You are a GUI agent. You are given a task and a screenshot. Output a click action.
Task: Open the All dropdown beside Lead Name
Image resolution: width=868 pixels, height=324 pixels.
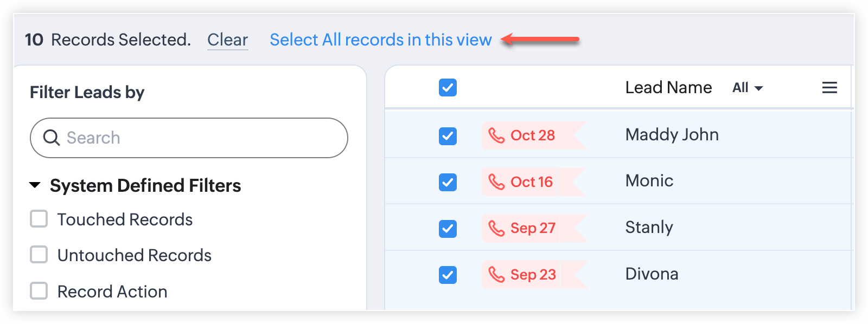(x=748, y=88)
